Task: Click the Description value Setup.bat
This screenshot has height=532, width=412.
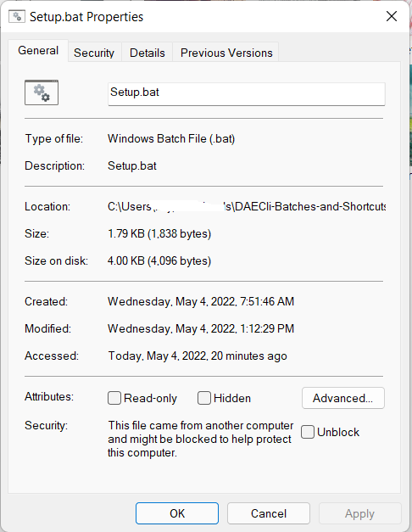Action: (132, 166)
